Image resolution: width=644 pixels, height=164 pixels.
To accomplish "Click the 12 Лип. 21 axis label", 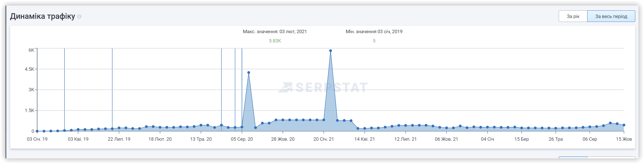I will (405, 139).
